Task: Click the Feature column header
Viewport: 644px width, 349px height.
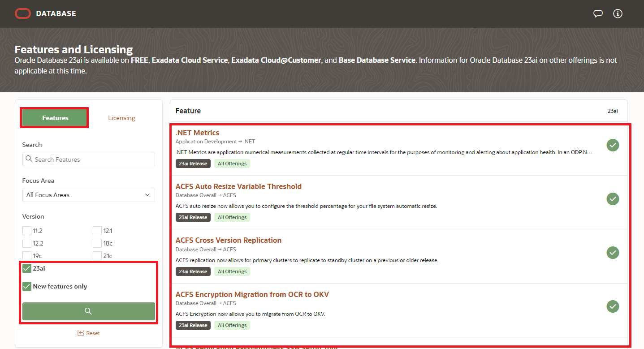Action: (x=188, y=111)
